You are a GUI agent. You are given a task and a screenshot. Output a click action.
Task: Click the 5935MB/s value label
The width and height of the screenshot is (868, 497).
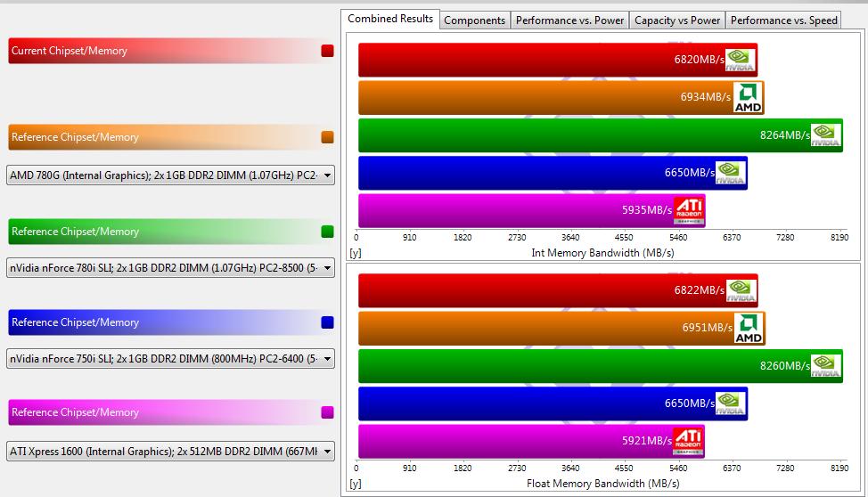pos(647,210)
